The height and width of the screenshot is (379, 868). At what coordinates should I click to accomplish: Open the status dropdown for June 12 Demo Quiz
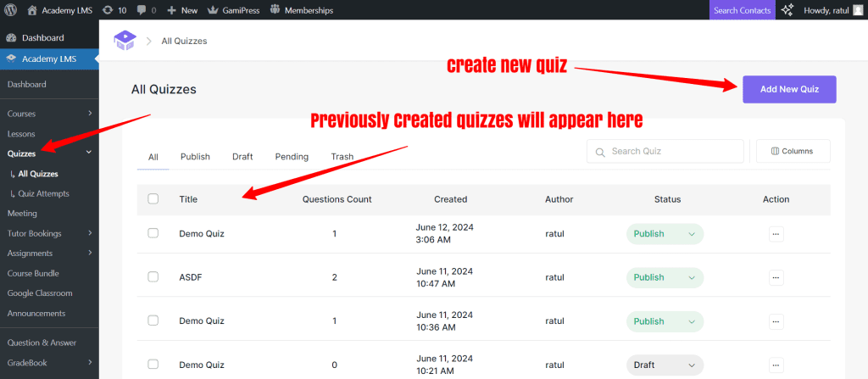pyautogui.click(x=665, y=234)
